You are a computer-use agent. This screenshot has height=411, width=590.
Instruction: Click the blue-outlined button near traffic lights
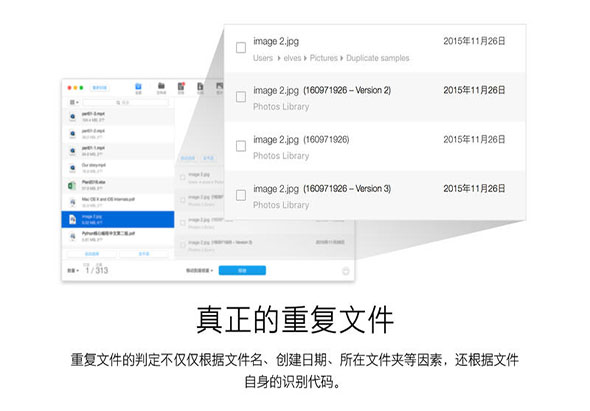tap(100, 88)
